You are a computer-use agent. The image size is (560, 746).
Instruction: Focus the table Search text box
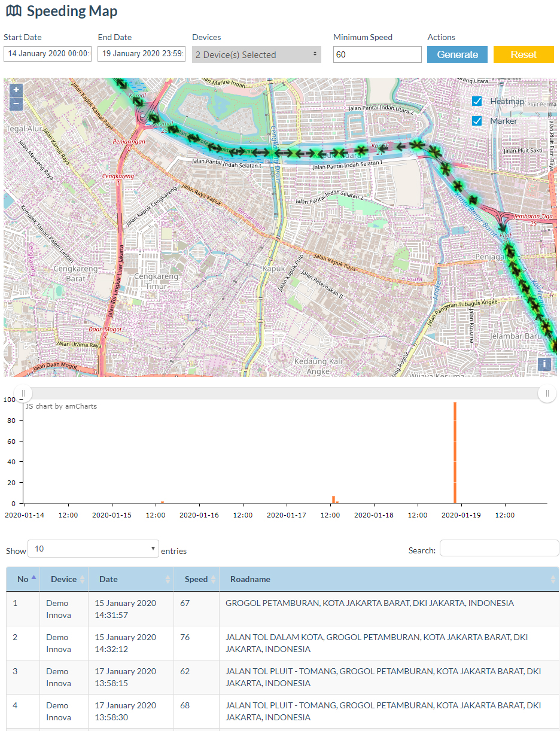pos(499,548)
